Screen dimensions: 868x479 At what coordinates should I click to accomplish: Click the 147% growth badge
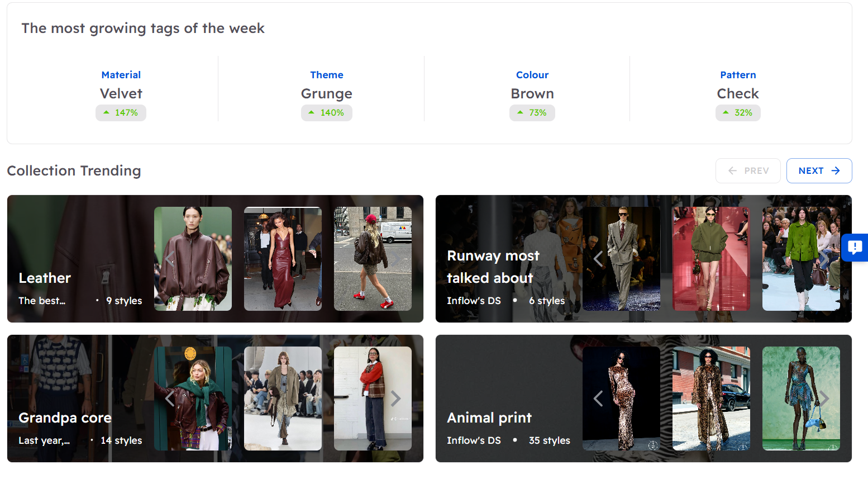tap(121, 113)
